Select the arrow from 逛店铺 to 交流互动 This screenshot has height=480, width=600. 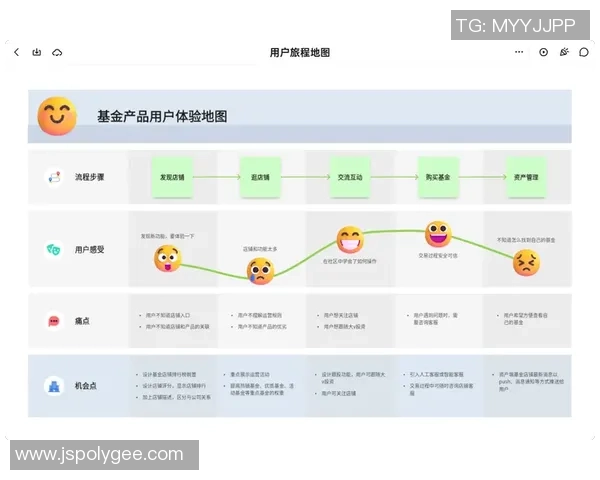305,177
